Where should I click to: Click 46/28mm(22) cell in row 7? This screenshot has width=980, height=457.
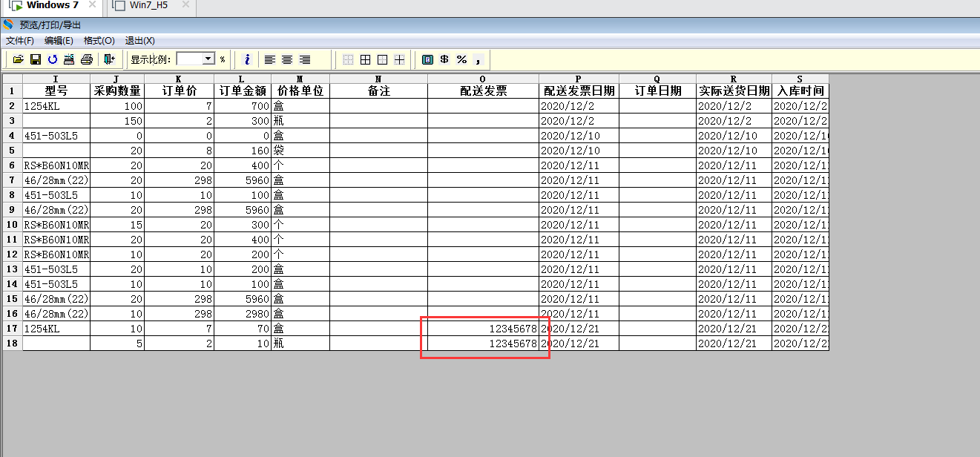click(x=56, y=180)
